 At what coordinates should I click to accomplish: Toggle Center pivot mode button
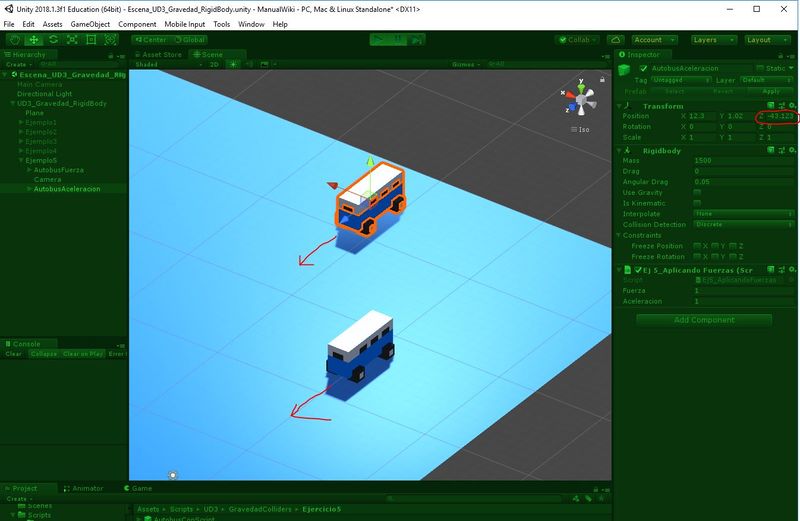(x=151, y=40)
